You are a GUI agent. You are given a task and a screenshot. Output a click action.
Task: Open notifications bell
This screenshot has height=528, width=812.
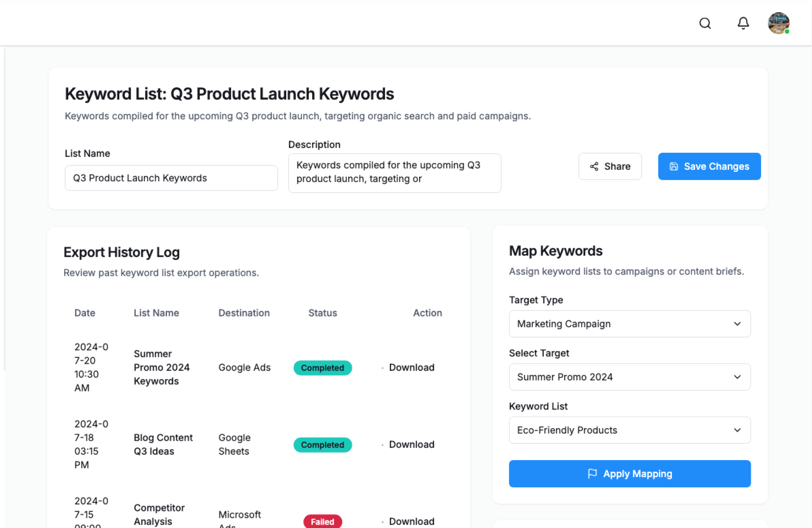(743, 23)
